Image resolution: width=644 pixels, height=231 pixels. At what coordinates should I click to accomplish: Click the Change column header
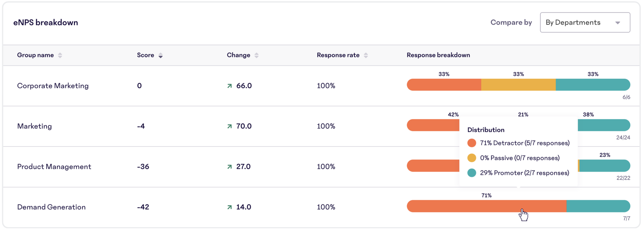click(x=239, y=55)
